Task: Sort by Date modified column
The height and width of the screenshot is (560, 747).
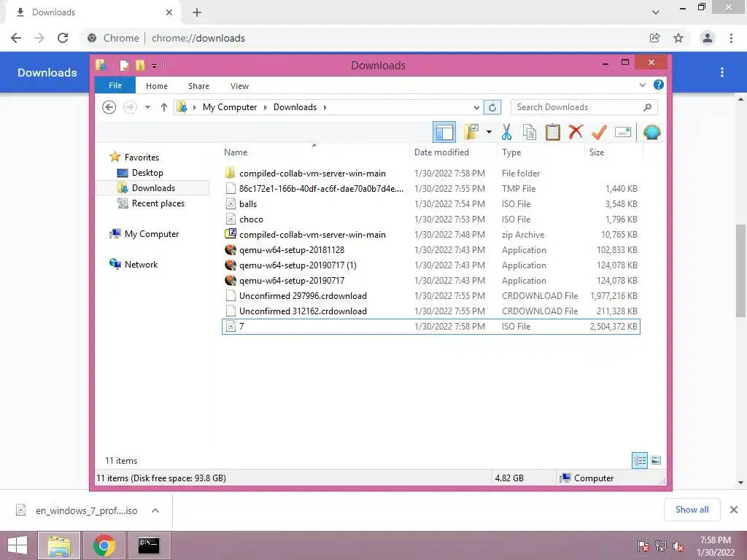Action: click(x=452, y=152)
